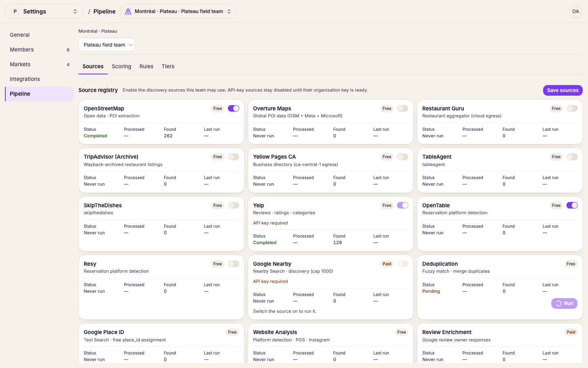
Task: Enable the Overture Maps toggle
Action: [403, 109]
